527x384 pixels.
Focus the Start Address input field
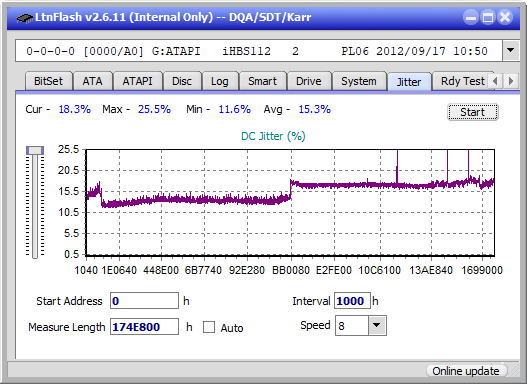pos(144,301)
